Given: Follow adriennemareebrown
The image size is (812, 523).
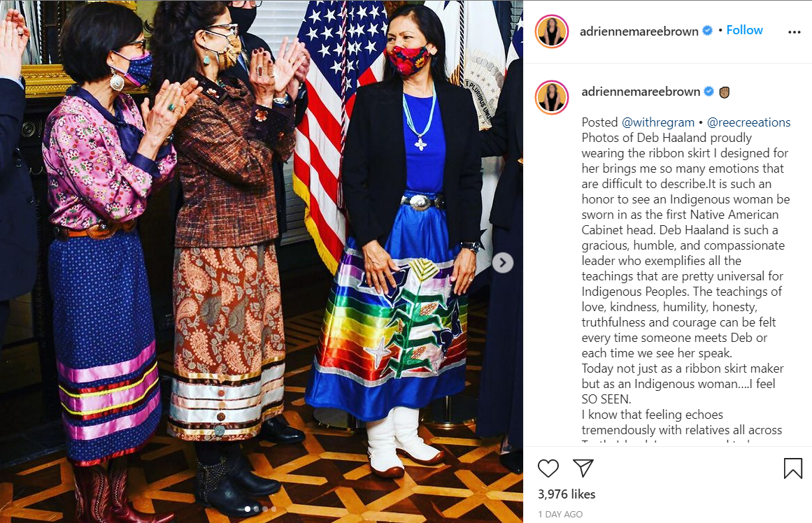Looking at the screenshot, I should (x=744, y=30).
